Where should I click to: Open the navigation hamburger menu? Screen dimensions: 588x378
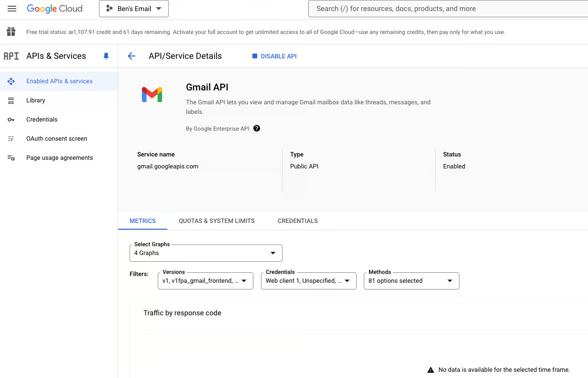(x=12, y=8)
